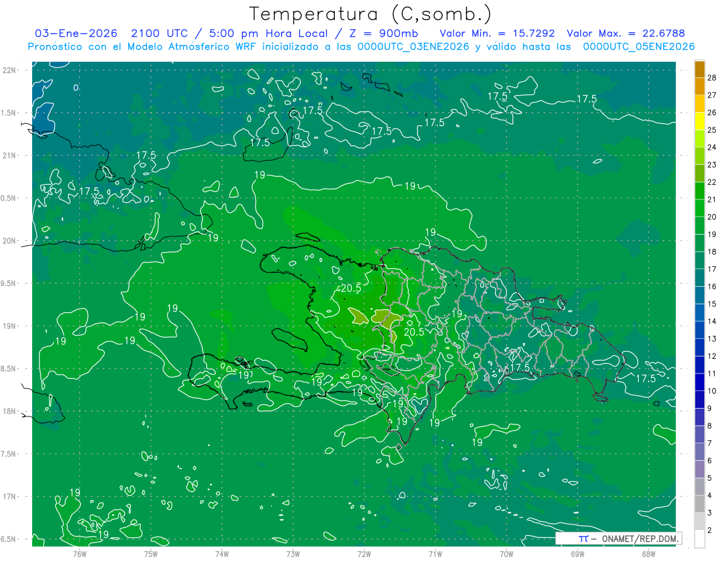Click legend value "23"

pyautogui.click(x=712, y=165)
